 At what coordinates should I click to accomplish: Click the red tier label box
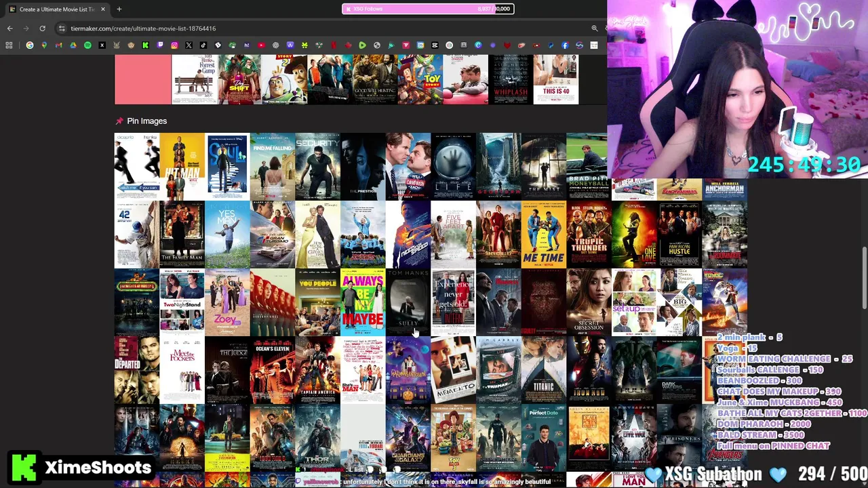[142, 80]
